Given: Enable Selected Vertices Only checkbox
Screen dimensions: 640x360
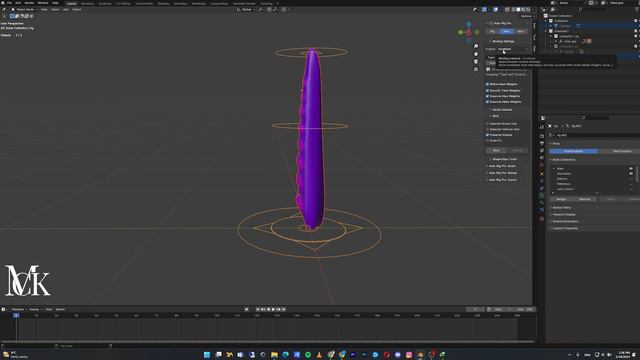Looking at the screenshot, I should point(487,129).
